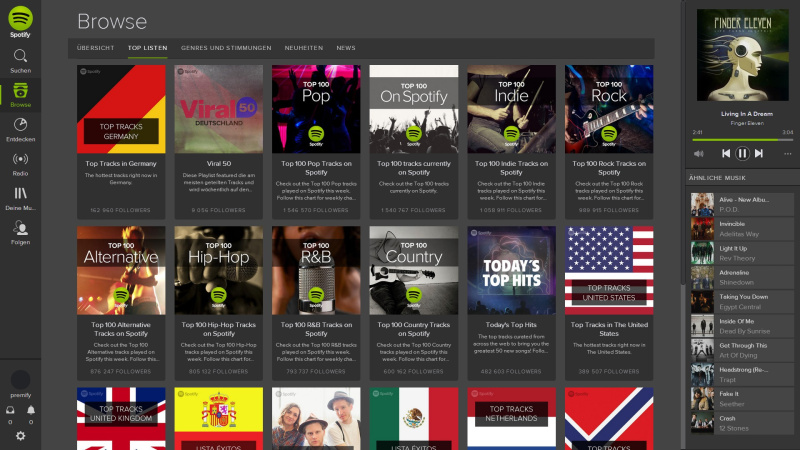Open Top Tracks United Kingdom cover
Viewport: 800px width, 450px height.
pyautogui.click(x=121, y=418)
